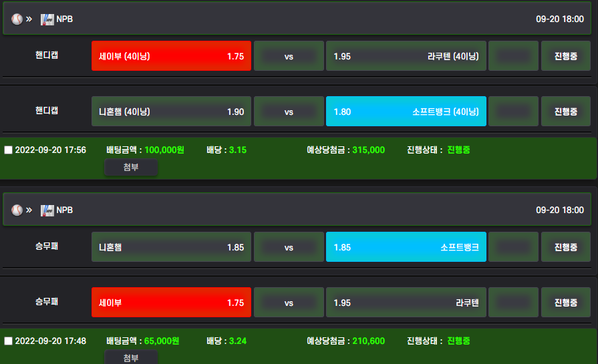The height and width of the screenshot is (364, 598).
Task: Choose 라쿠텐 1.95 in the 승무패 row
Action: coord(406,303)
